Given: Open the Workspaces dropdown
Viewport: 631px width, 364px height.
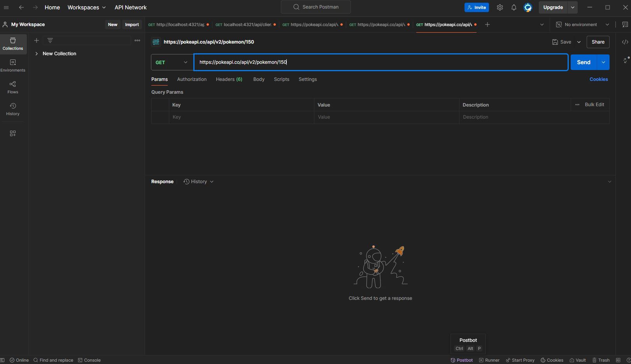Looking at the screenshot, I should coord(86,7).
